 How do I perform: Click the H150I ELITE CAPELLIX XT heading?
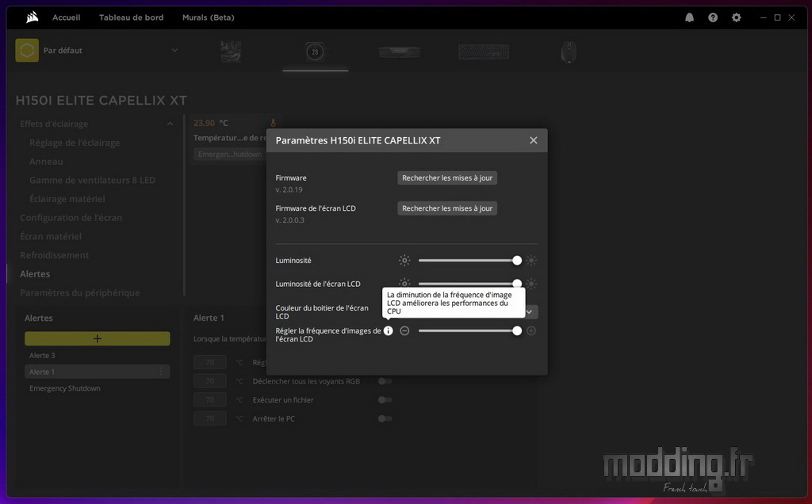pos(101,101)
